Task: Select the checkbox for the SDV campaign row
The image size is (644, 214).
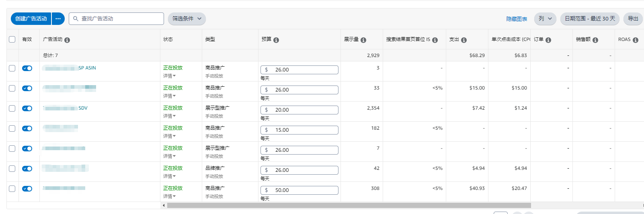Action: coord(12,108)
